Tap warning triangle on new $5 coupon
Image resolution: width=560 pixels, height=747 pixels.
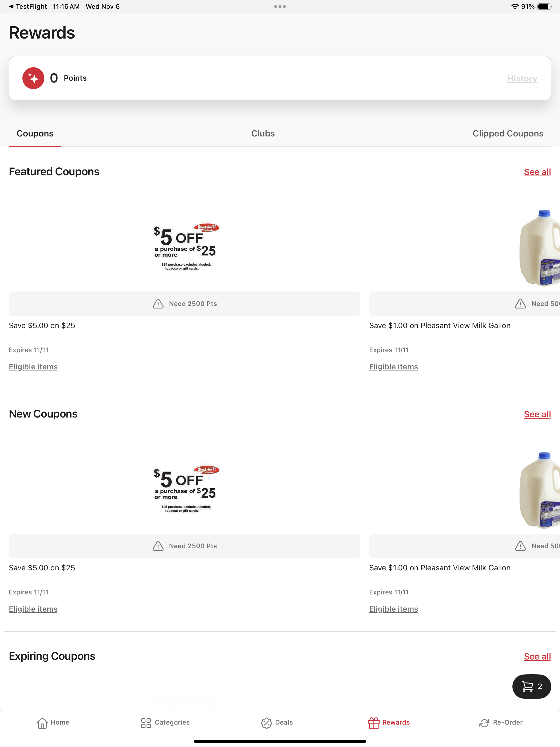(158, 546)
